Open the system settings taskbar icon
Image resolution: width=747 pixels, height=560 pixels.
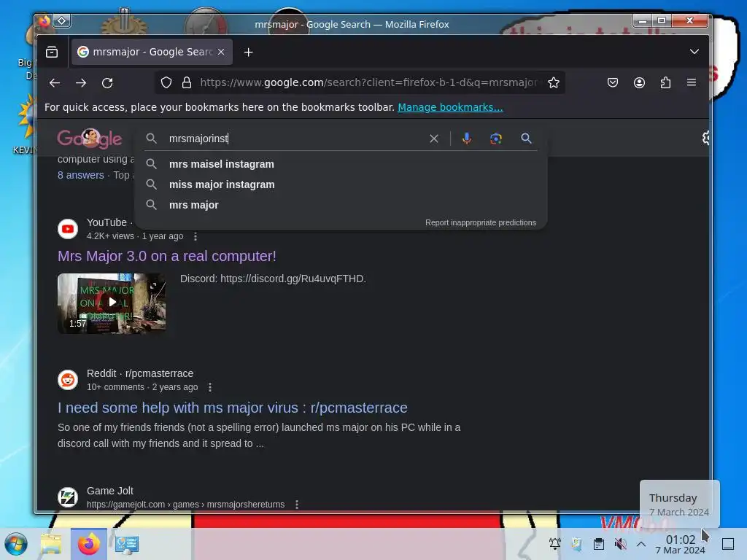point(126,544)
